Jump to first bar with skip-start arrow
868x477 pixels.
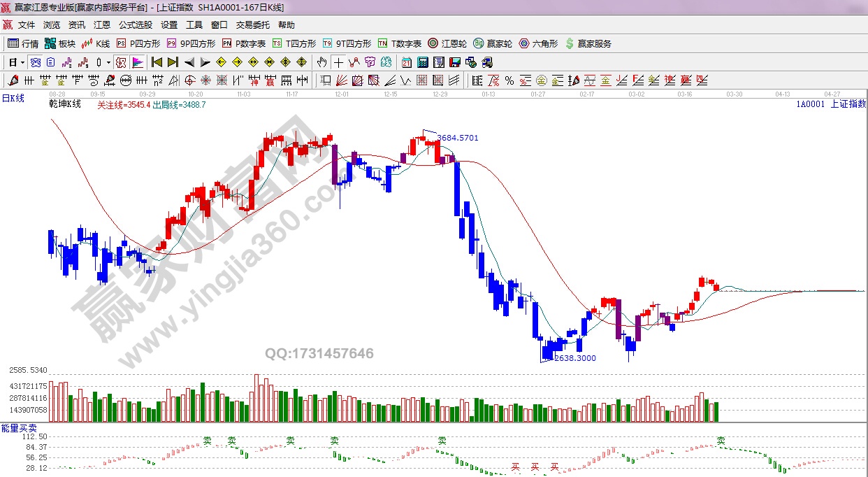click(x=157, y=62)
